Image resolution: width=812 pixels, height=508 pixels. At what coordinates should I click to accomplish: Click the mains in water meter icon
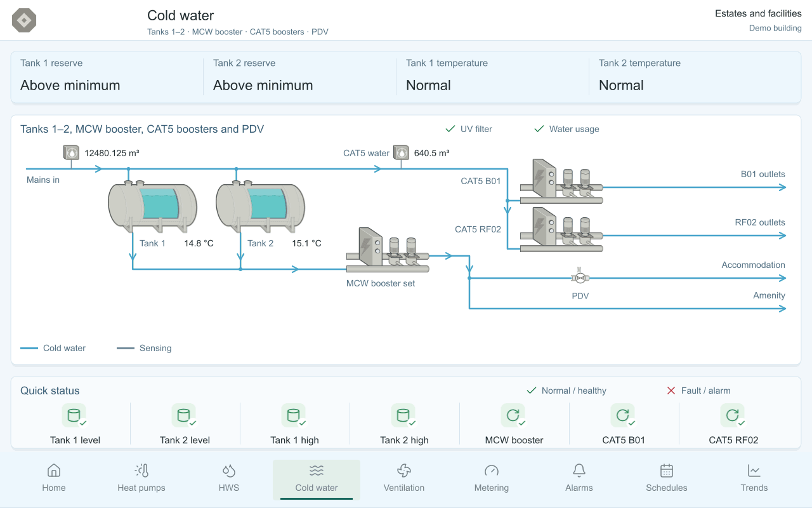pos(71,152)
